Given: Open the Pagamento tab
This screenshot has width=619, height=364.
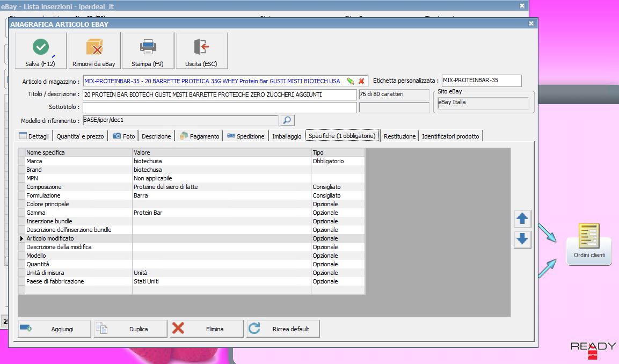Looking at the screenshot, I should 199,136.
